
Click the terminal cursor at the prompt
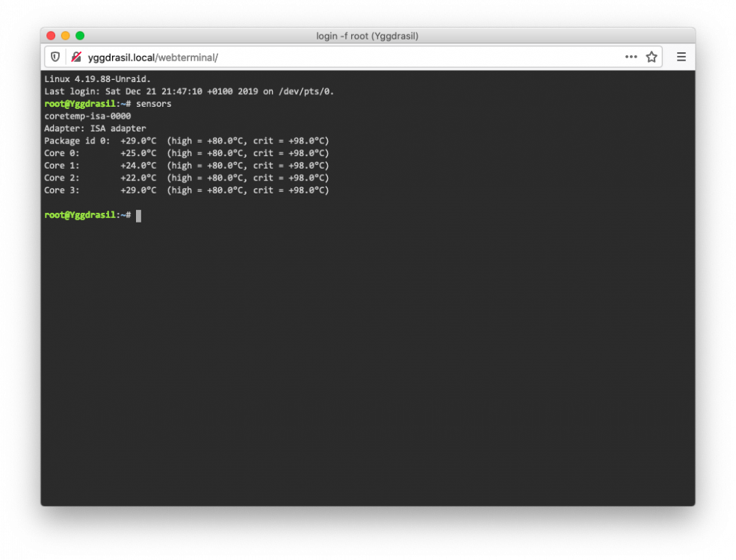138,216
